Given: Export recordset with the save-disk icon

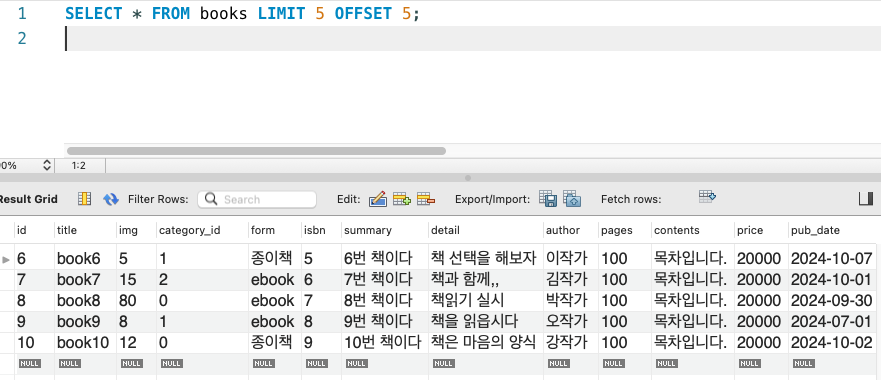Looking at the screenshot, I should click(548, 198).
